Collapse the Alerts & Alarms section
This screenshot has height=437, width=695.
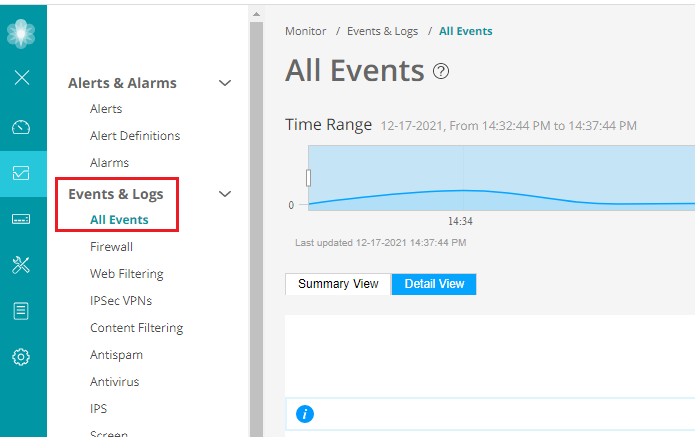point(225,83)
